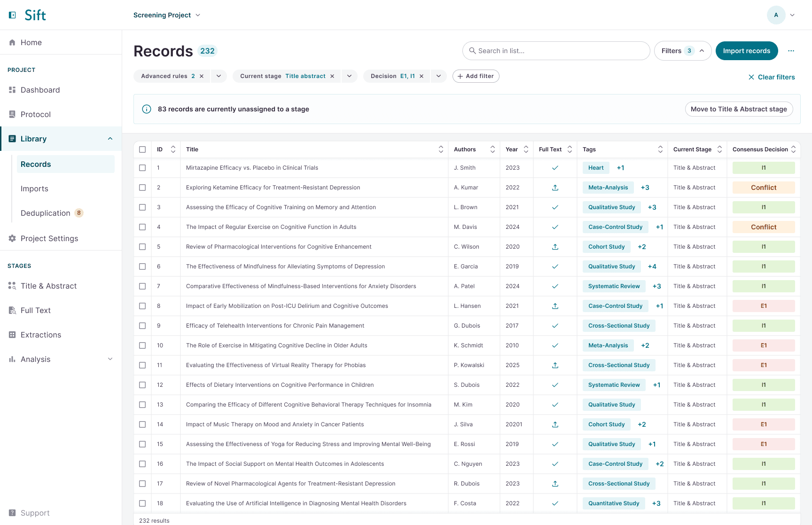Sort records by Title column arrows
This screenshot has height=525, width=812.
coord(441,149)
